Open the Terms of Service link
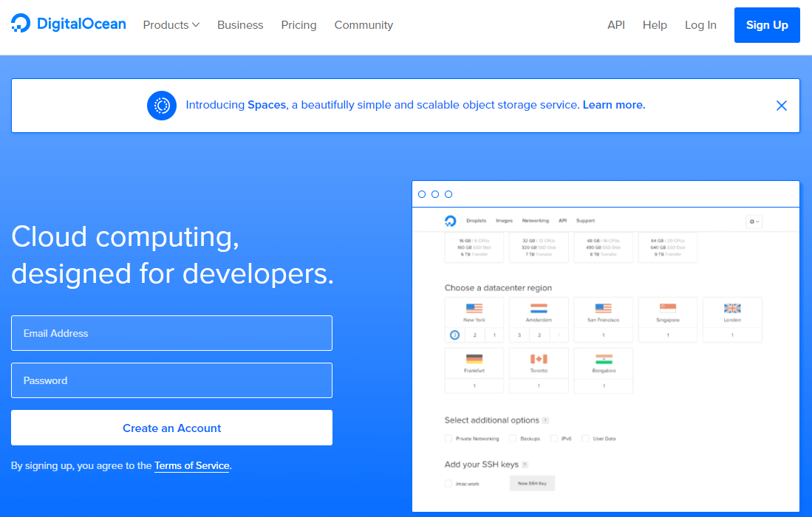 (x=191, y=465)
